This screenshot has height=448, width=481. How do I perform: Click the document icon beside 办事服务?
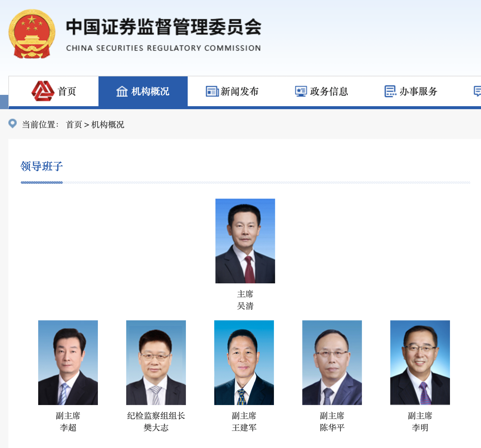pyautogui.click(x=390, y=91)
